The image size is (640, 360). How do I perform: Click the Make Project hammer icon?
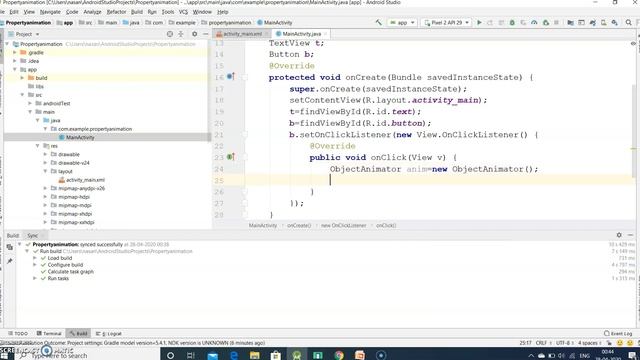click(378, 22)
